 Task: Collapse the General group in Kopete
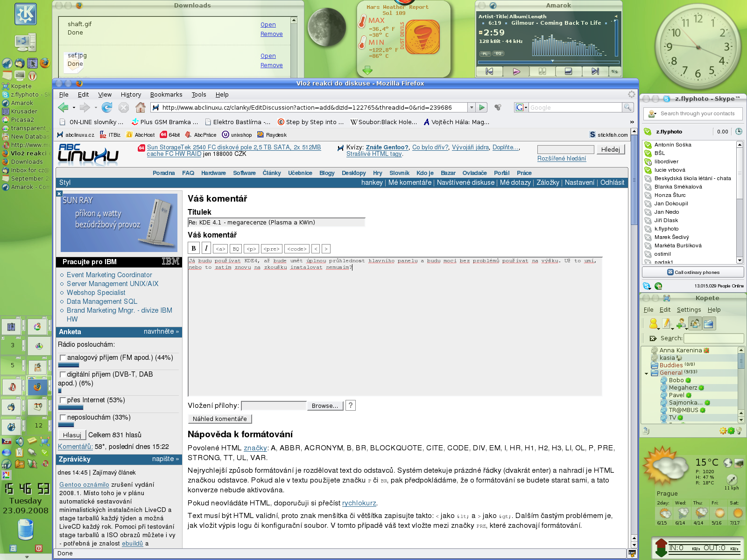(646, 373)
